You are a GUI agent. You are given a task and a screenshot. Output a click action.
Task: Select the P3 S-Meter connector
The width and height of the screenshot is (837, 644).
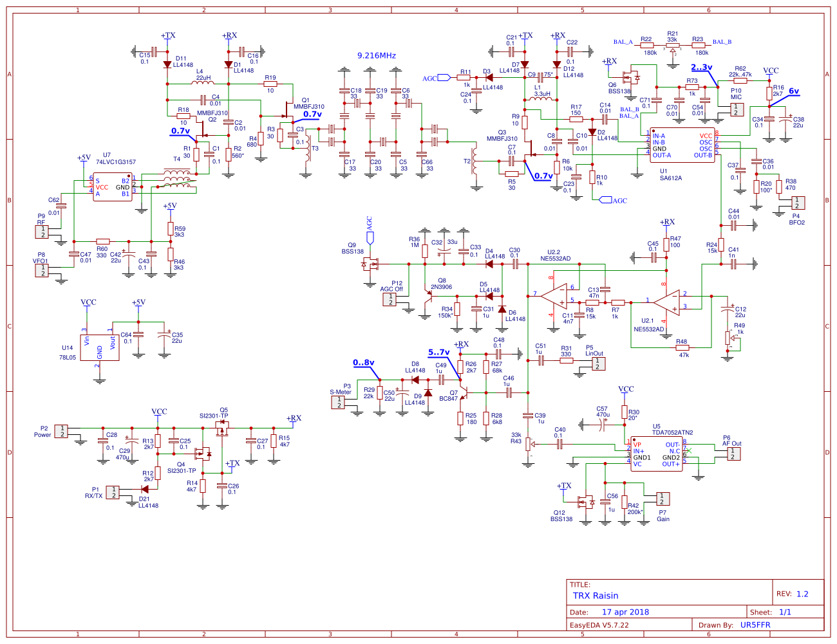(x=339, y=402)
